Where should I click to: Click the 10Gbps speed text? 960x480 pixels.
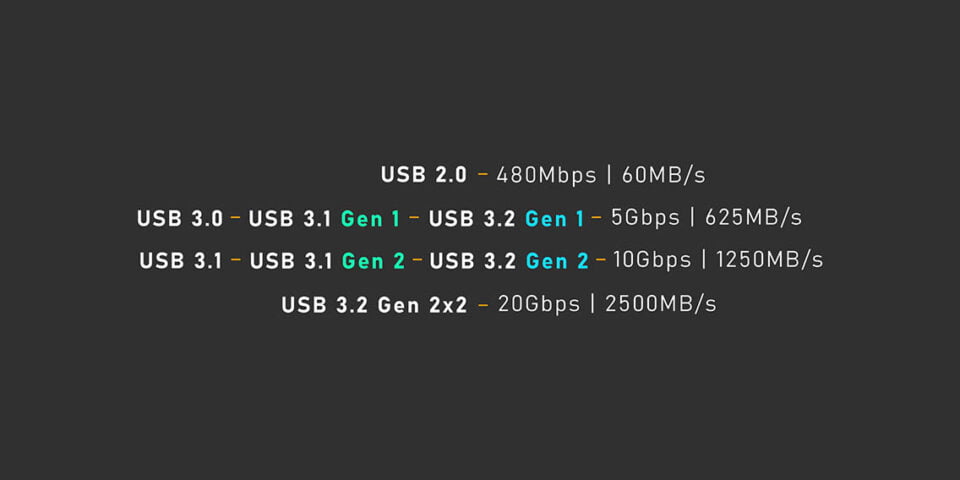coord(652,260)
